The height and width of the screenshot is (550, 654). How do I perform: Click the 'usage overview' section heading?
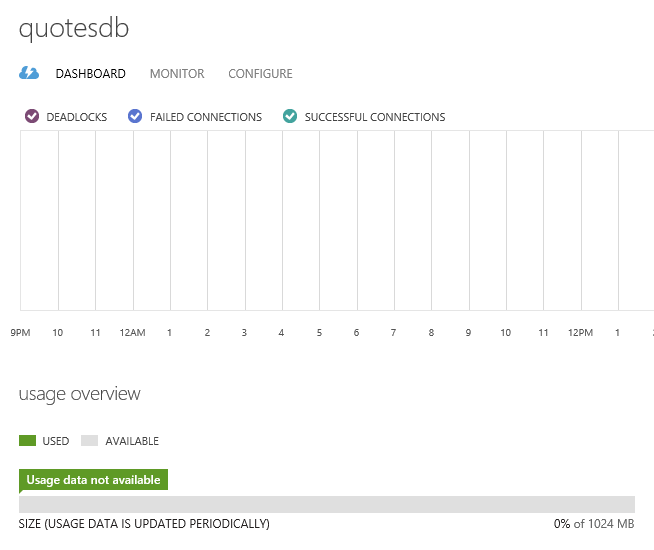pyautogui.click(x=80, y=394)
